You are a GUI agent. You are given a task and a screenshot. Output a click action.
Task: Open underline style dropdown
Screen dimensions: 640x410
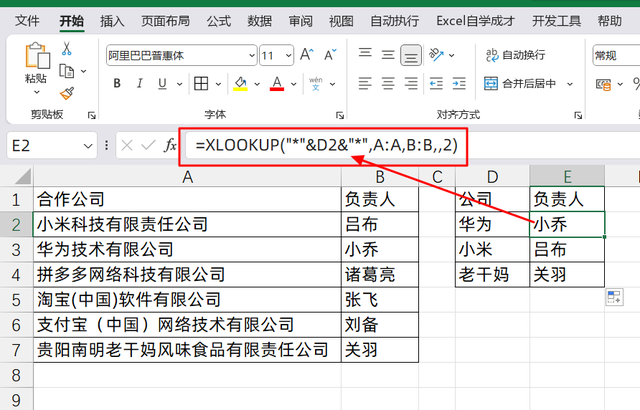pyautogui.click(x=179, y=84)
